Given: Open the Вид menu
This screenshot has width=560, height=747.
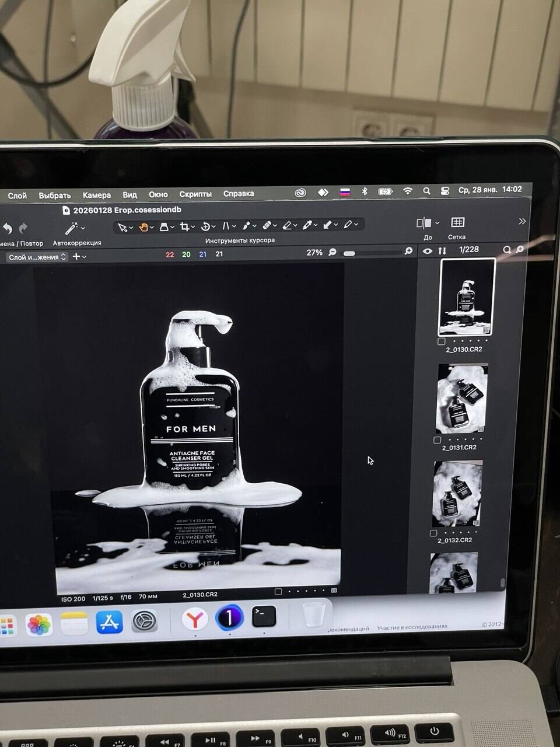Looking at the screenshot, I should pyautogui.click(x=130, y=195).
